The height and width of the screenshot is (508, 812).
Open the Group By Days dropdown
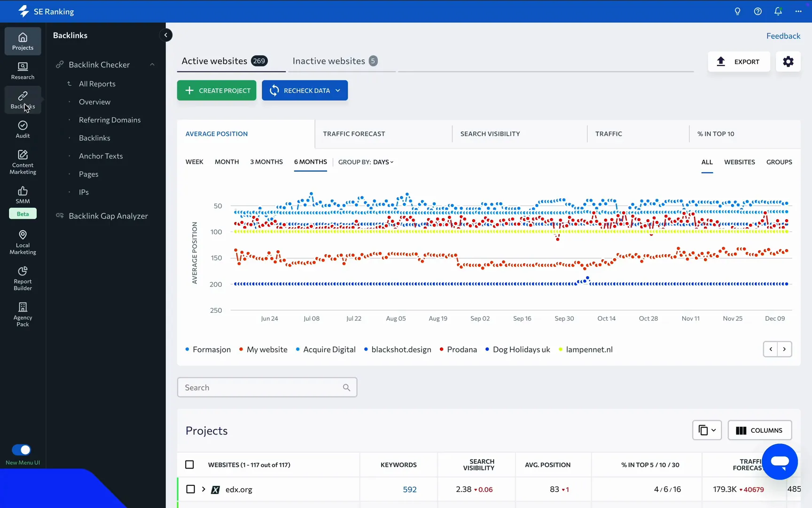tap(383, 162)
